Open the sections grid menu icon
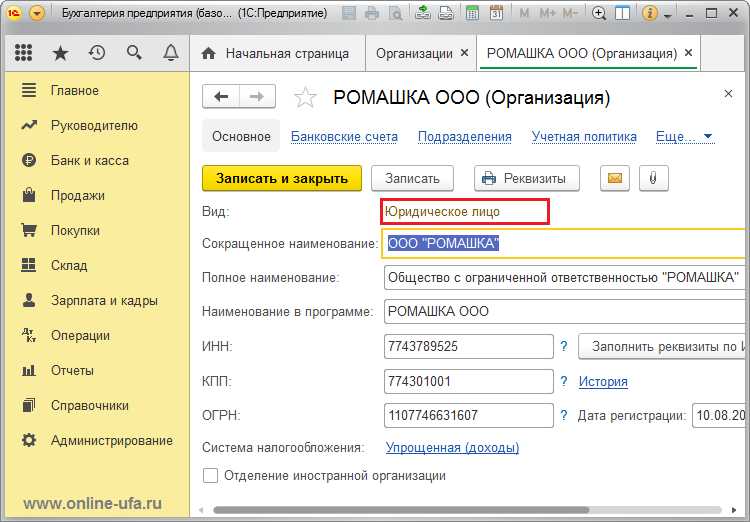Viewport: 750px width, 522px height. pyautogui.click(x=23, y=53)
